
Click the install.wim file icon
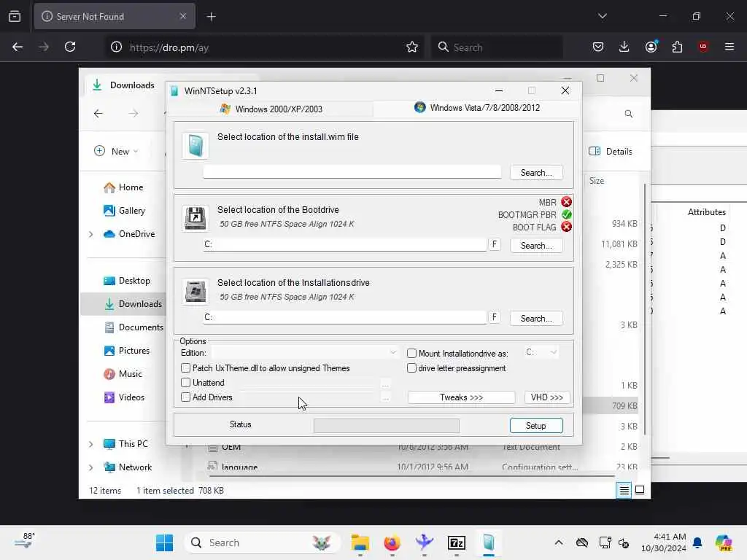[196, 146]
